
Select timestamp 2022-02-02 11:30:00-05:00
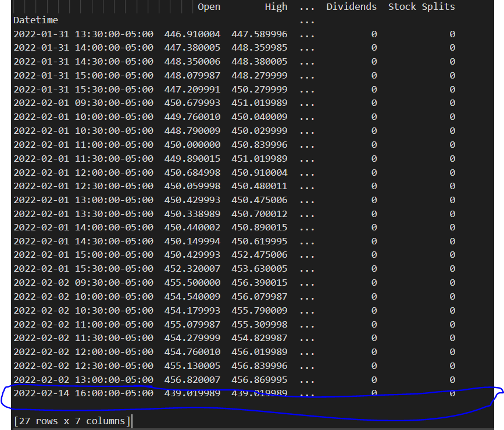84,338
